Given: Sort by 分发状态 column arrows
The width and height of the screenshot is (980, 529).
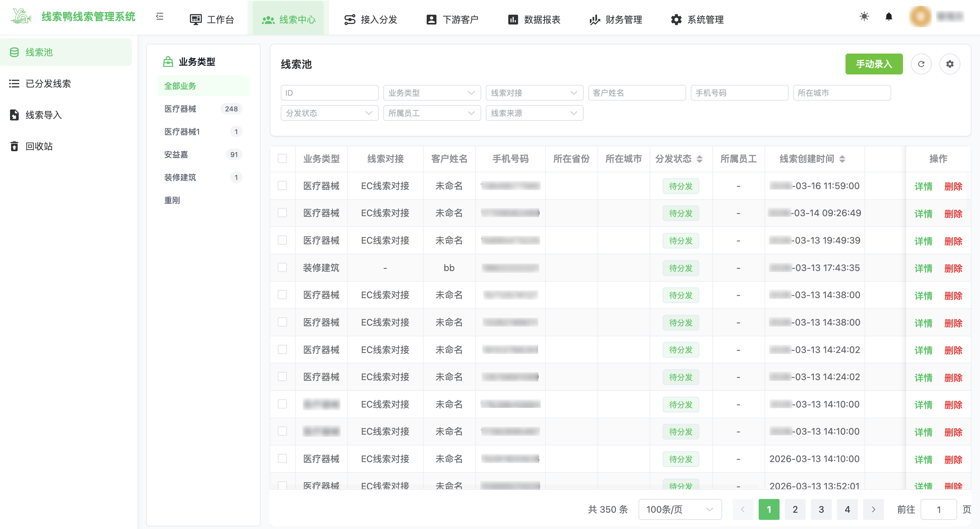Looking at the screenshot, I should [x=699, y=159].
